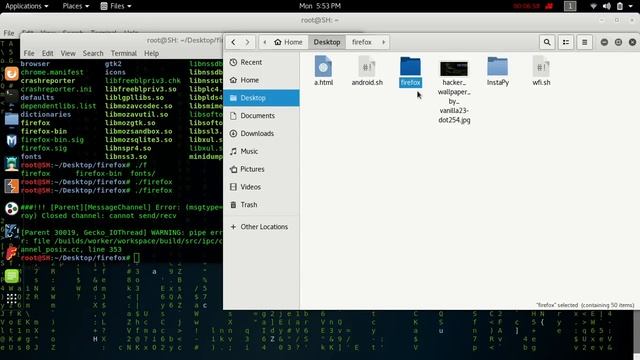Open Other Locations in sidebar
Screen dimensions: 640x360
click(x=261, y=227)
